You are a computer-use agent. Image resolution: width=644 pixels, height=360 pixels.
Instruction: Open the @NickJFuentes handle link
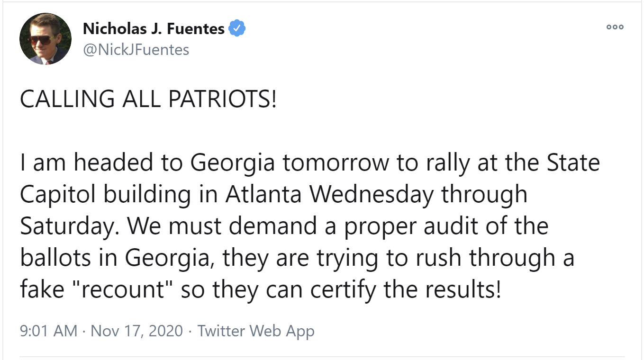coord(136,49)
